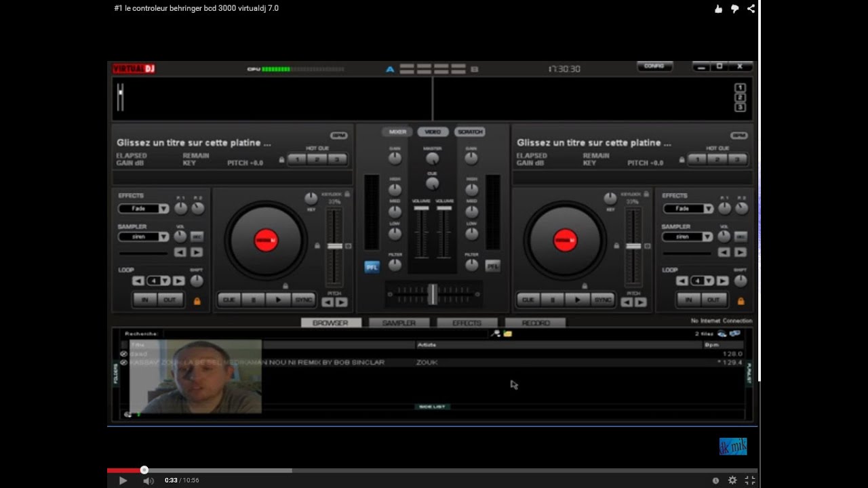This screenshot has width=868, height=488.
Task: Open the left deck Fade effects dropdown
Action: pyautogui.click(x=143, y=209)
